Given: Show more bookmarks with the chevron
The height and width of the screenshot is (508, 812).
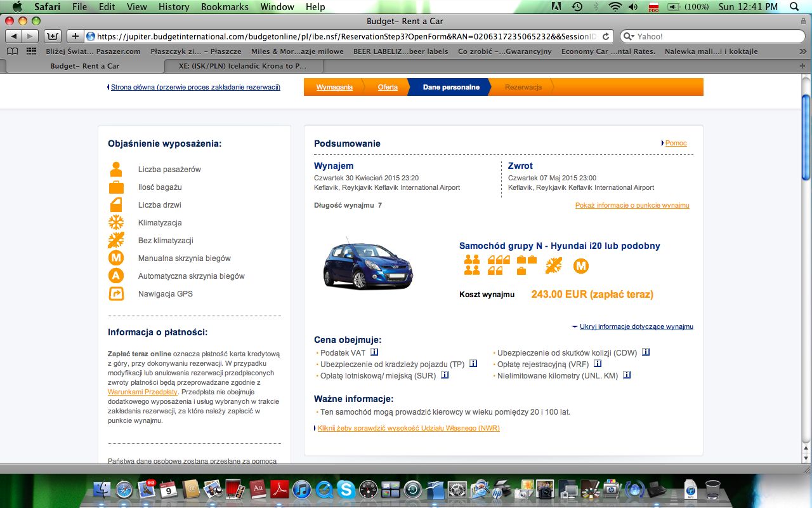Looking at the screenshot, I should 802,51.
